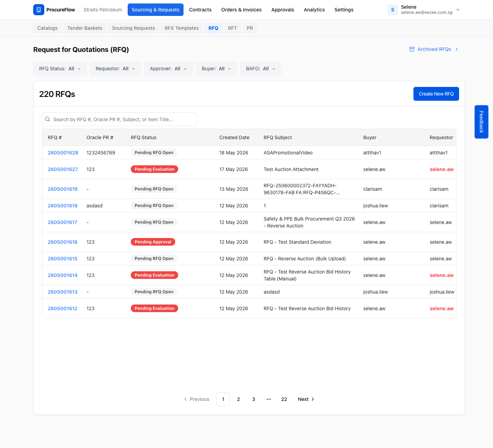This screenshot has height=448, width=493.
Task: Go to page 2
Action: pos(238,399)
